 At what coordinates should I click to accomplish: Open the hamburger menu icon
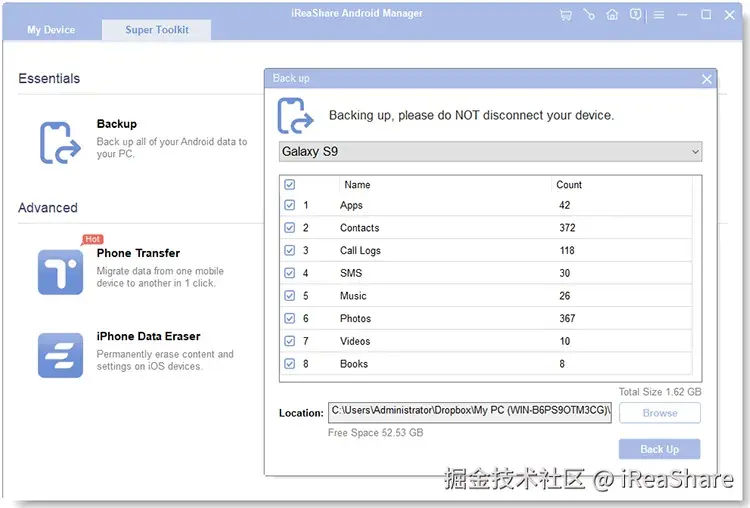click(x=659, y=15)
